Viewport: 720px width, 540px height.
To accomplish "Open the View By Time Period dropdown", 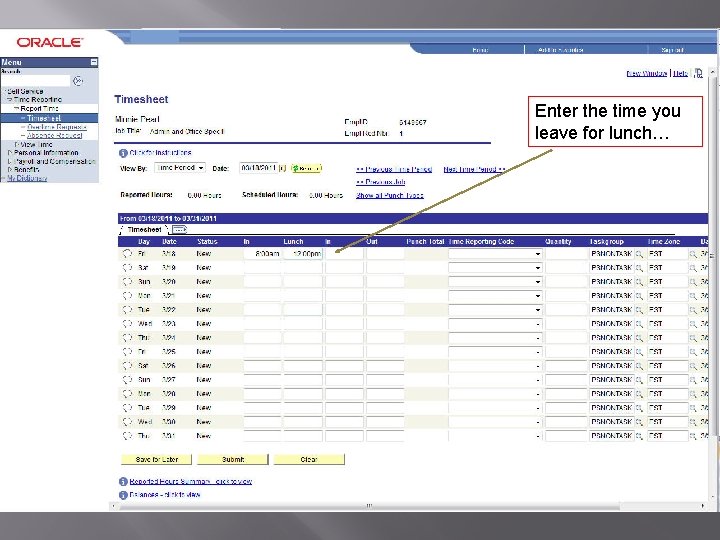I will [180, 168].
